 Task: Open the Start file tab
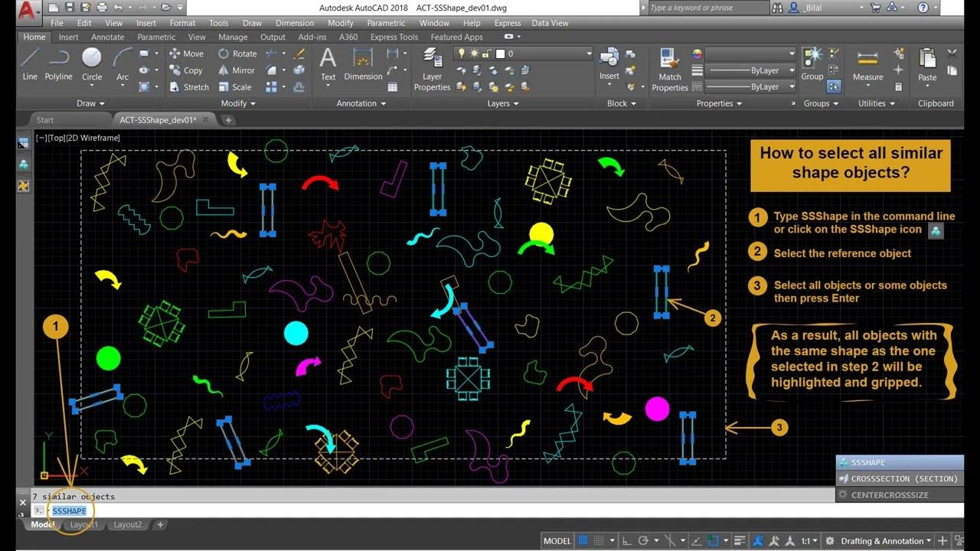click(x=45, y=120)
